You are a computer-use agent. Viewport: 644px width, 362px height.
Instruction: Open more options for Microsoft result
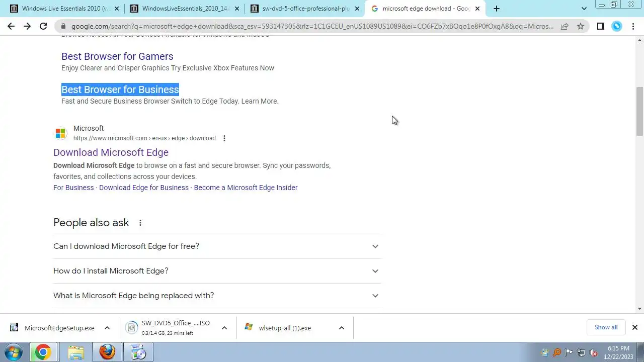click(x=224, y=138)
